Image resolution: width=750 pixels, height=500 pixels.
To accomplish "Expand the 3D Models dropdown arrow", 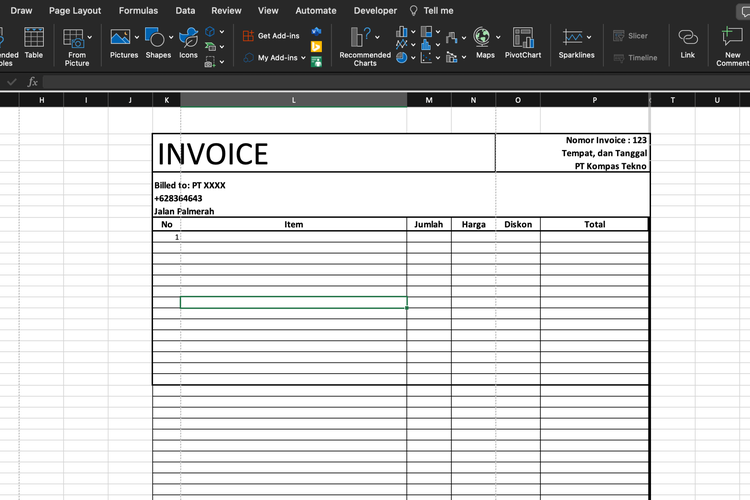I will point(222,32).
